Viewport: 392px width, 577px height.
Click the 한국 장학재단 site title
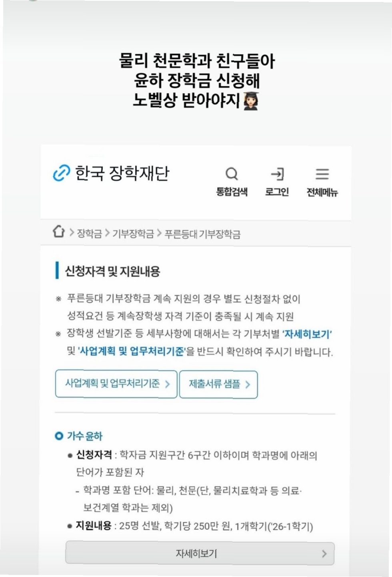coord(122,173)
